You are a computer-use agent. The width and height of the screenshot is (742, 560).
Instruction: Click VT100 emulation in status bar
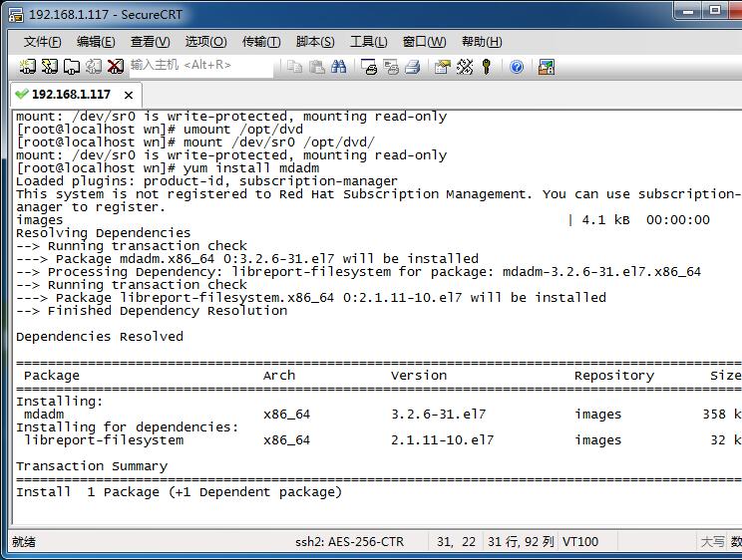[x=580, y=541]
